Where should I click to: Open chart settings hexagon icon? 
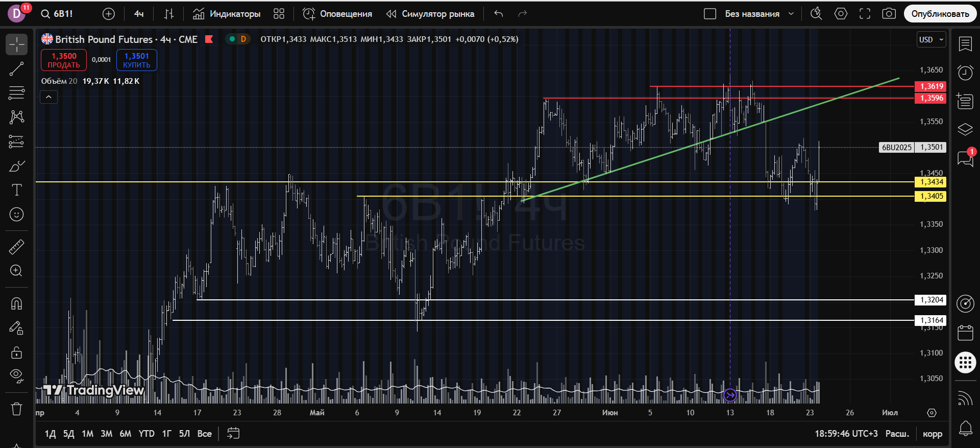coord(841,14)
